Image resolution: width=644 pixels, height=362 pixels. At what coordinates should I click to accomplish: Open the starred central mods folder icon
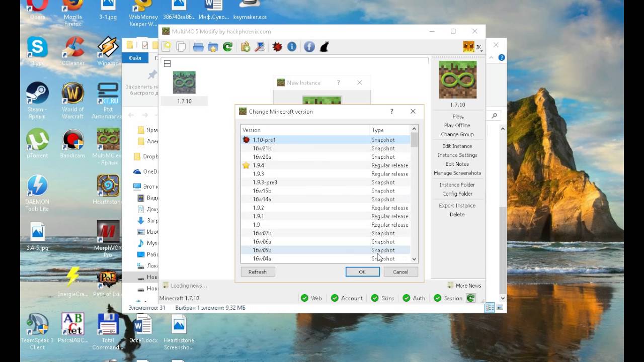pos(213,47)
